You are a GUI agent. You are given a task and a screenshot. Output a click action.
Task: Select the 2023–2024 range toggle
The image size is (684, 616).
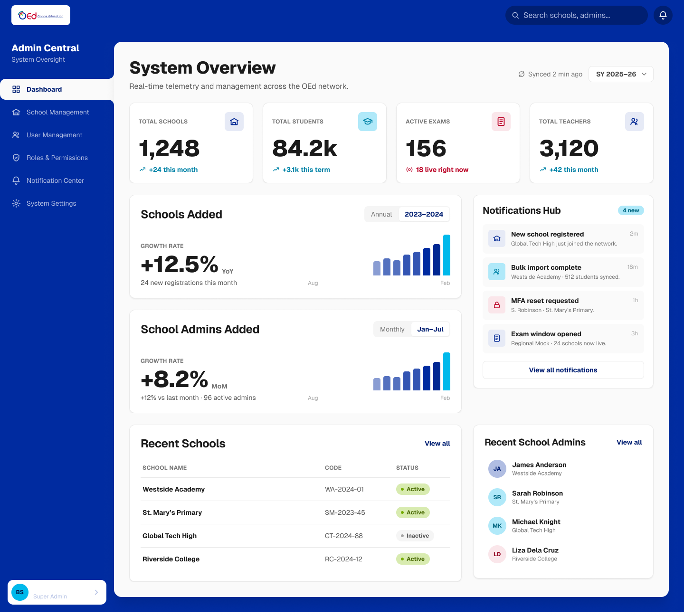point(424,214)
